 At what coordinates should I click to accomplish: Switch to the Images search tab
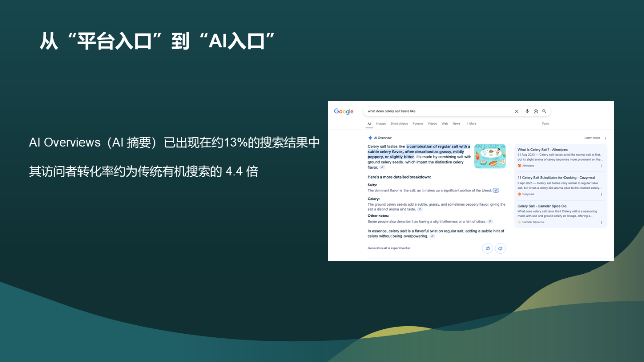[x=380, y=123]
